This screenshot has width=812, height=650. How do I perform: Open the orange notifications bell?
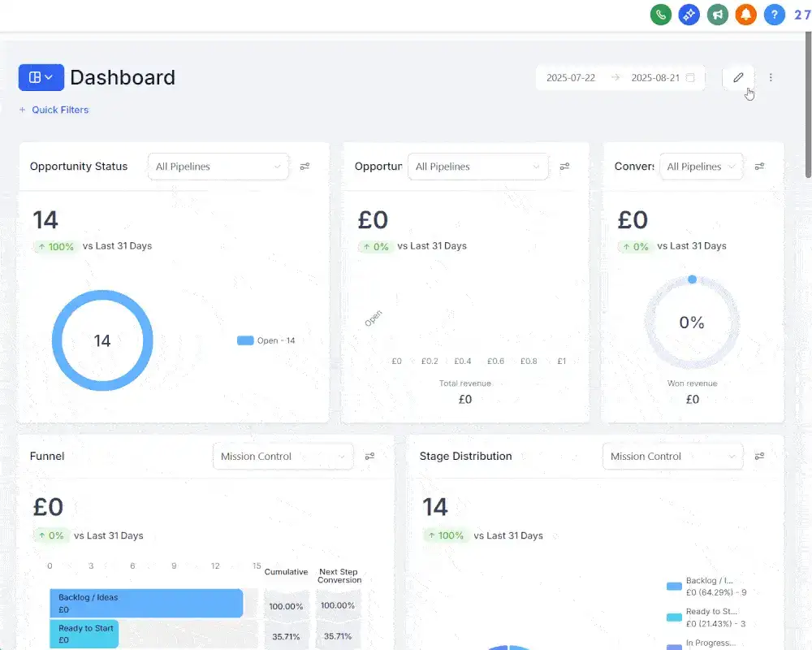click(745, 15)
